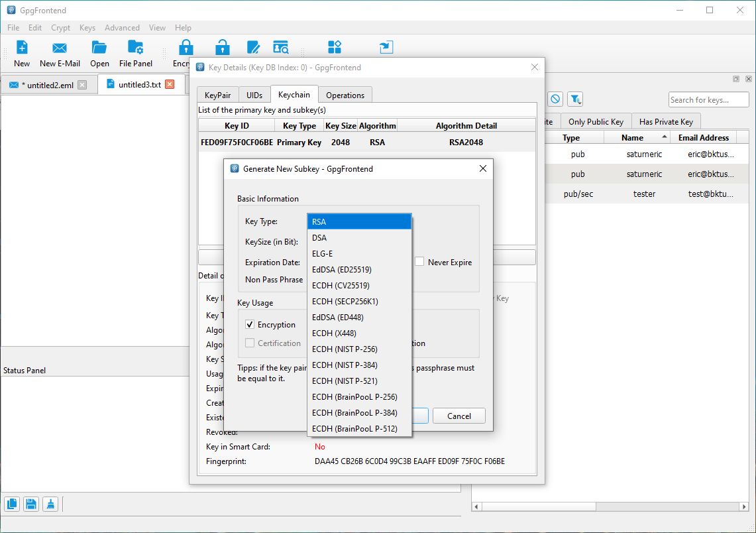Select the FED09F75F0CF06BE primary key row
756x533 pixels.
point(367,143)
